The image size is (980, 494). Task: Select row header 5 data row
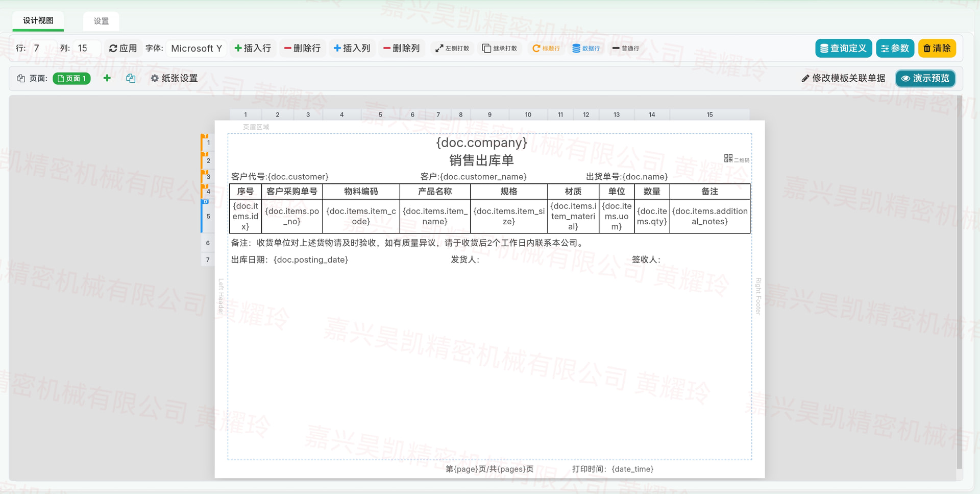tap(208, 216)
